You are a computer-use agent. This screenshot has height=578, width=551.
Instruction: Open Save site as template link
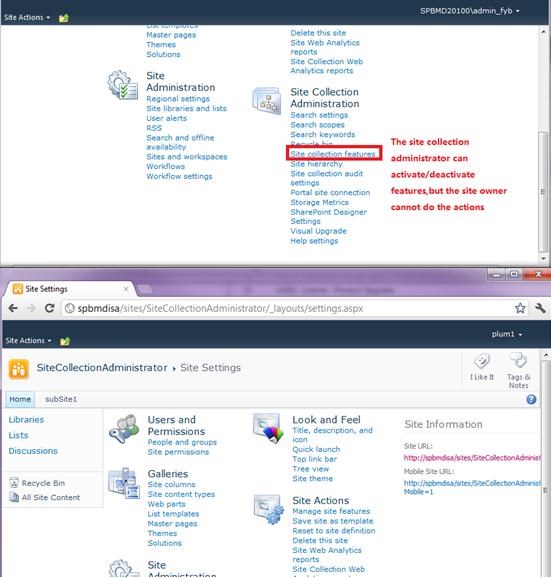332,521
